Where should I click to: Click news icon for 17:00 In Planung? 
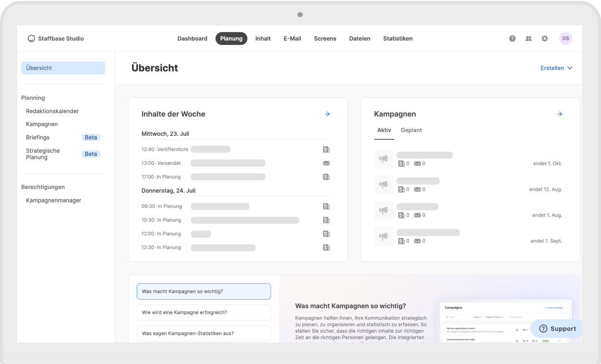point(326,177)
